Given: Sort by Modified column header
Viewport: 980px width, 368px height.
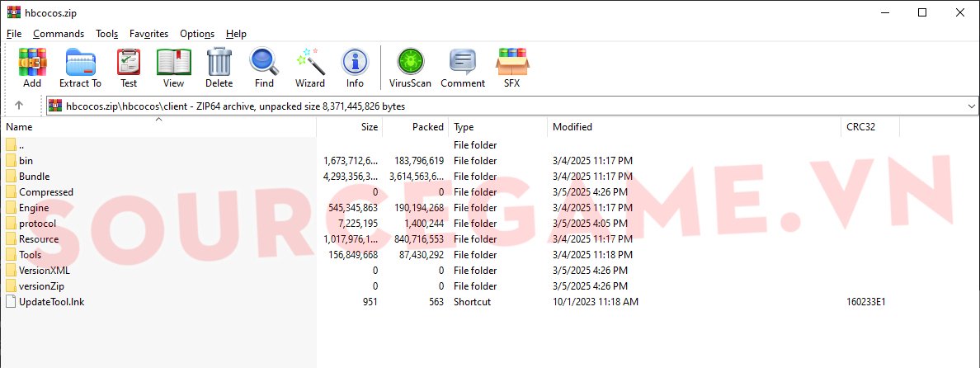Looking at the screenshot, I should (572, 127).
